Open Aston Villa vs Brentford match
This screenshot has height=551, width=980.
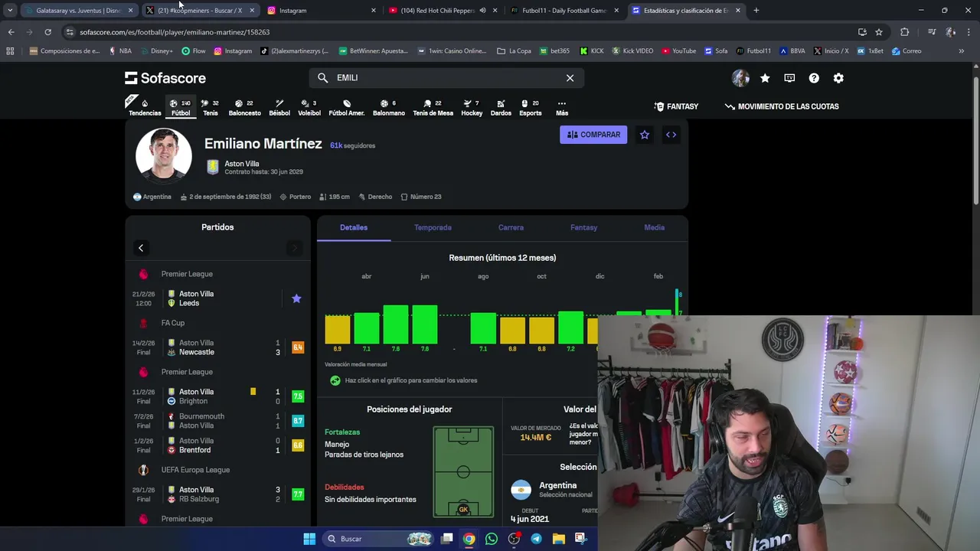coord(218,445)
